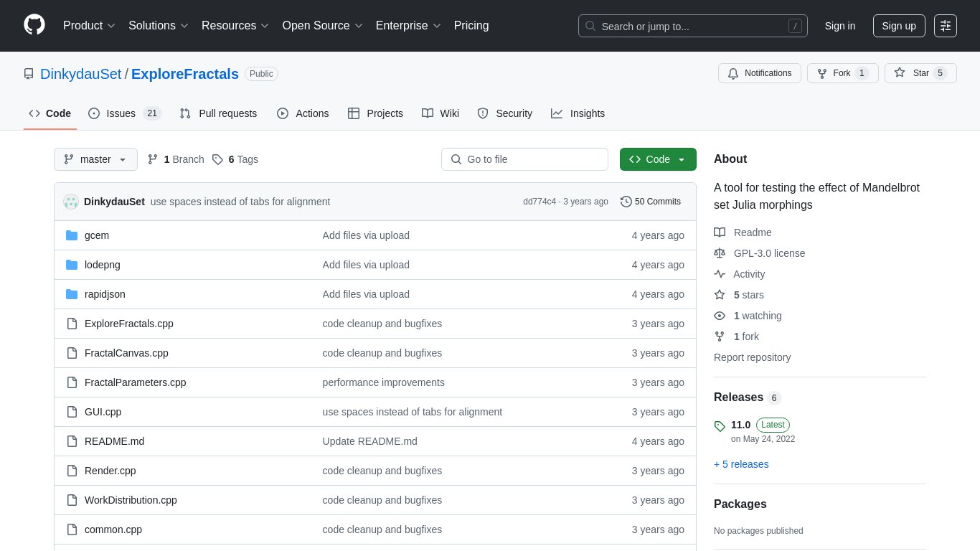The image size is (980, 551).
Task: Click the 'Go to file' search field
Action: tap(524, 159)
